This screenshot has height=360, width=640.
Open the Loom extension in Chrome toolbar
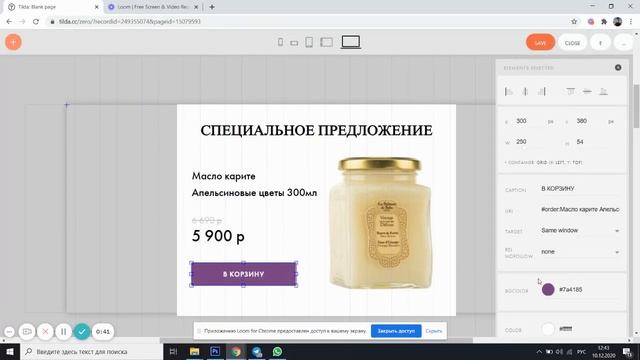[591, 22]
